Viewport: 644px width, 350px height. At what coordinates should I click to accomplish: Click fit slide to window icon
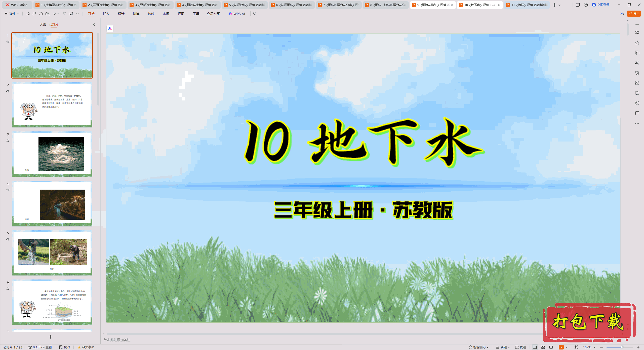coord(576,347)
